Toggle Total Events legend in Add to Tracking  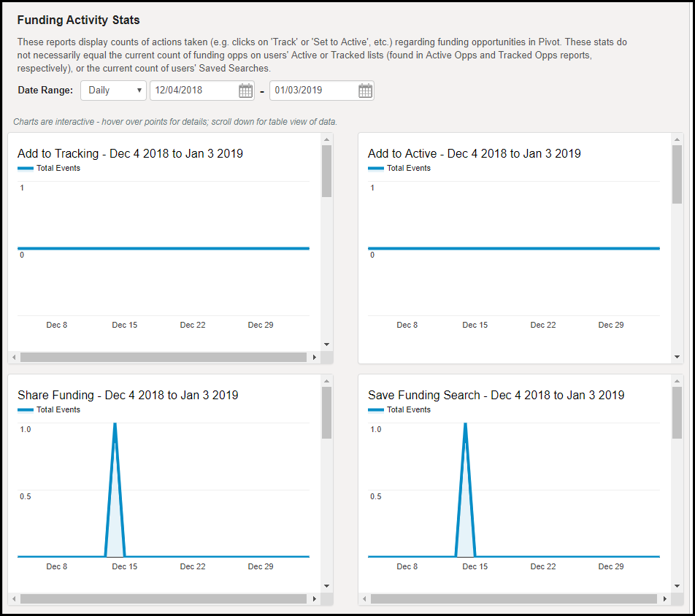coord(50,169)
